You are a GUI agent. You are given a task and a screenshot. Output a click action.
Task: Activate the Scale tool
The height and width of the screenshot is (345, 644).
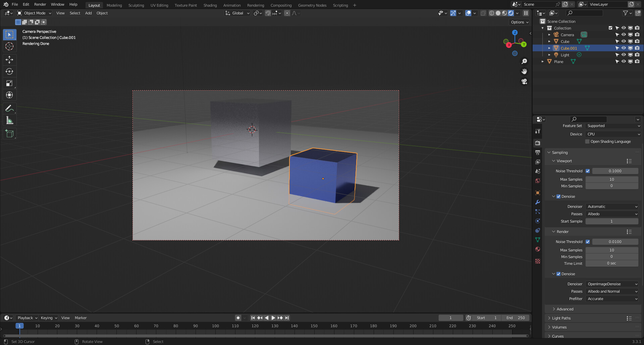[x=9, y=83]
